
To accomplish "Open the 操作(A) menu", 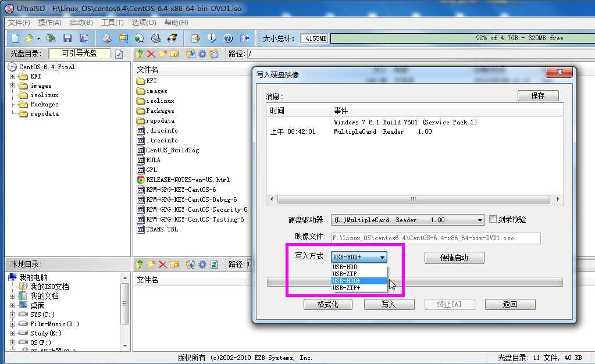I will click(49, 23).
